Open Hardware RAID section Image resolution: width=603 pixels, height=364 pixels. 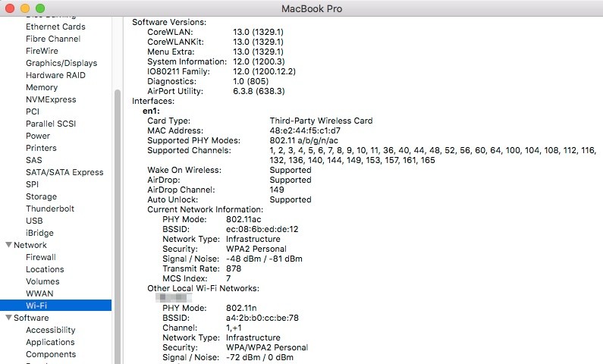[x=55, y=75]
